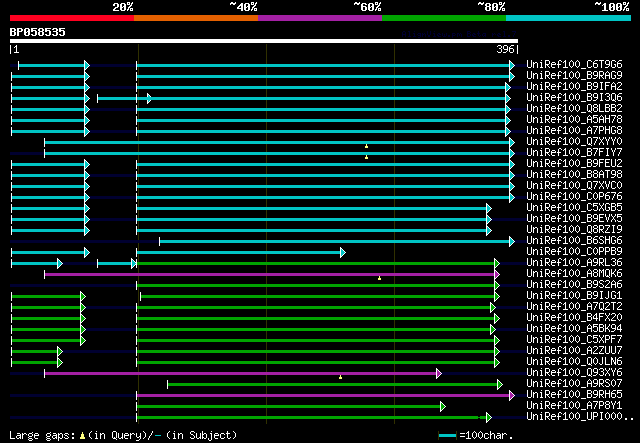Screen dimensions: 640x443
Task: Click the green alignment bar of A9RS07
Action: (x=333, y=385)
